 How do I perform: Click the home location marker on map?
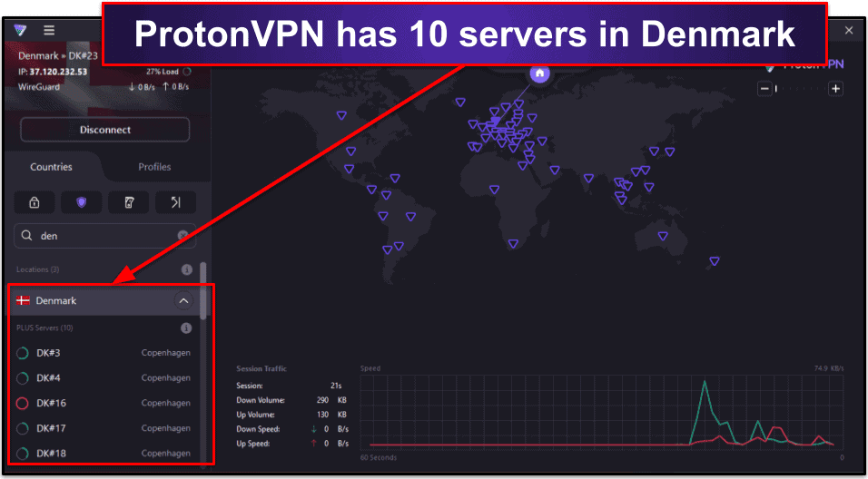[539, 73]
